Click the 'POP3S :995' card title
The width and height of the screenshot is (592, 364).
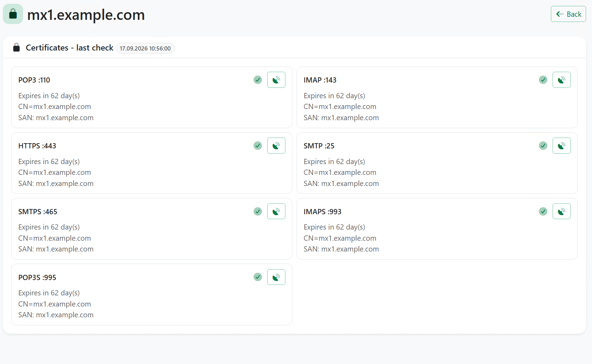click(37, 278)
